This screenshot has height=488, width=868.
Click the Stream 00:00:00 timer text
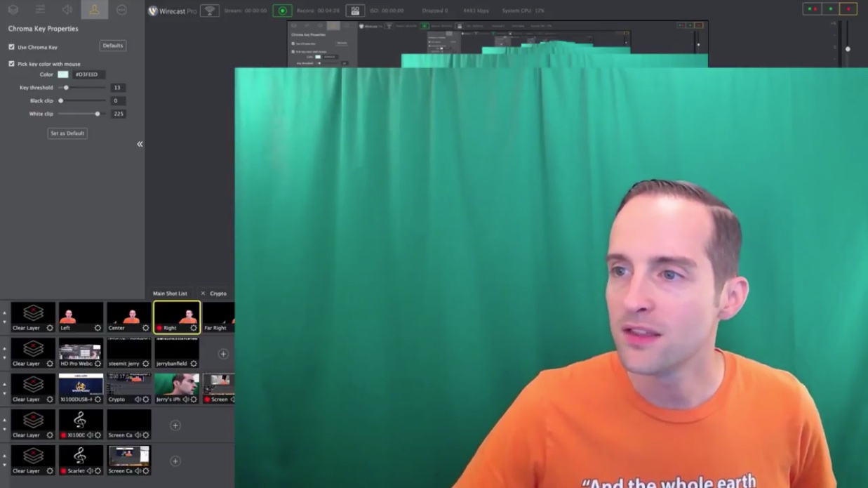(x=245, y=11)
